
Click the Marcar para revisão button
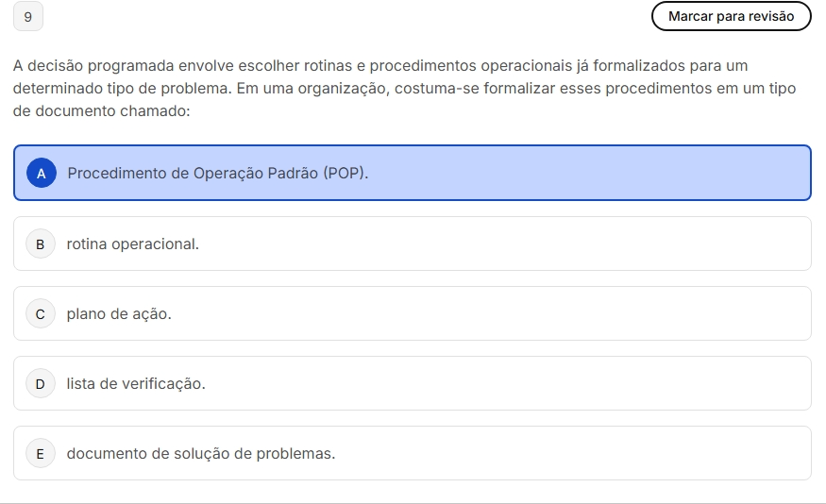tap(731, 17)
